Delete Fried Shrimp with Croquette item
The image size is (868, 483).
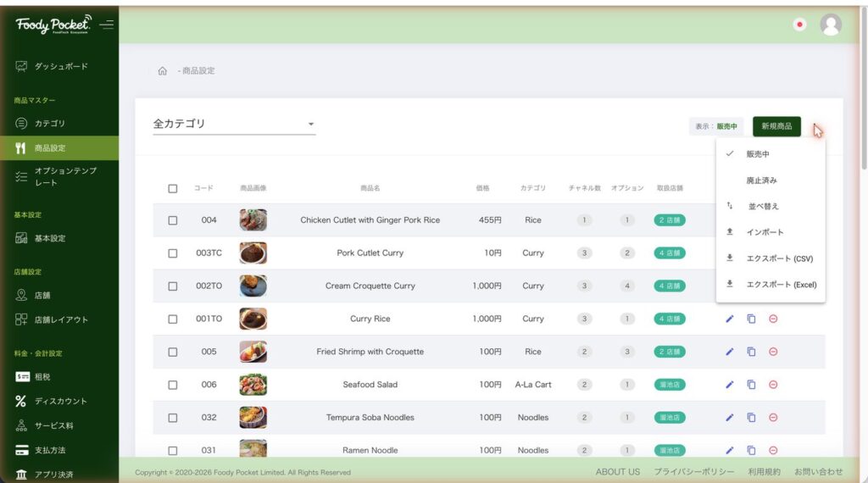click(x=773, y=352)
